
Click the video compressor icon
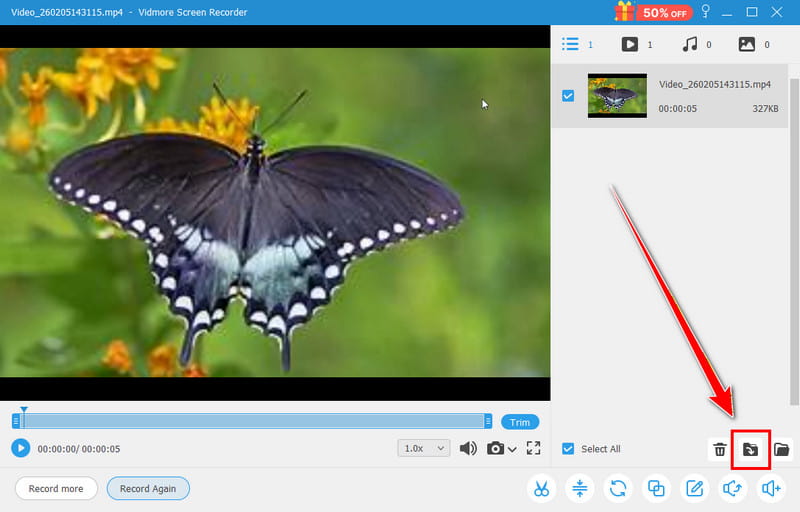pos(580,488)
